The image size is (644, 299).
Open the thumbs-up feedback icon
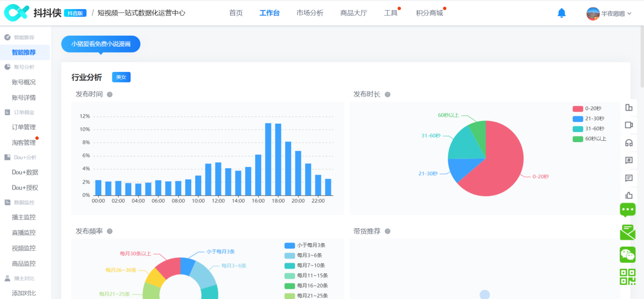pyautogui.click(x=628, y=195)
